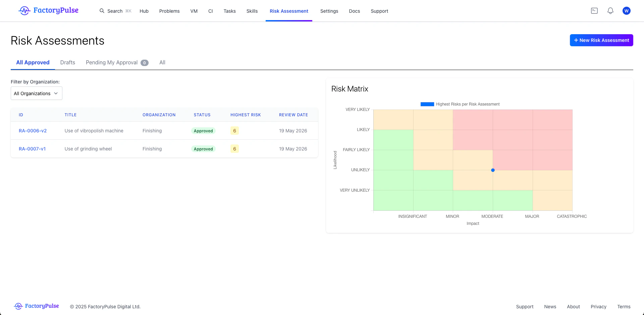Expand the All Organizations dropdown
This screenshot has height=315, width=644.
[37, 93]
